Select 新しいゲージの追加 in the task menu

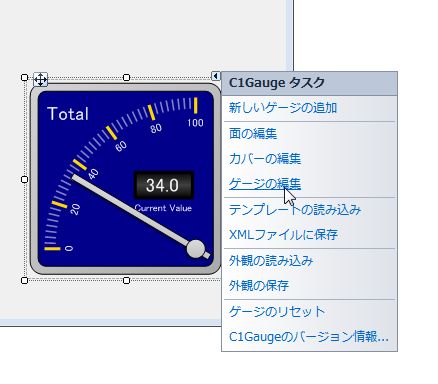(x=283, y=108)
